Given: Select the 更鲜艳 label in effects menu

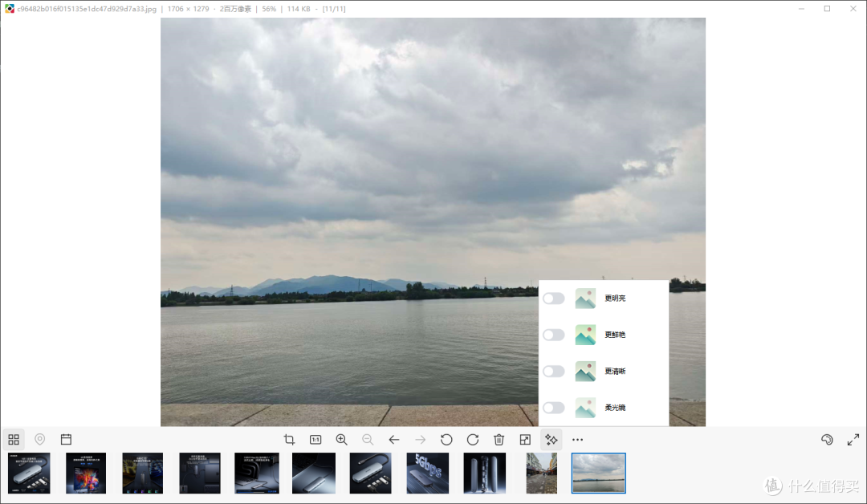Looking at the screenshot, I should click(615, 335).
